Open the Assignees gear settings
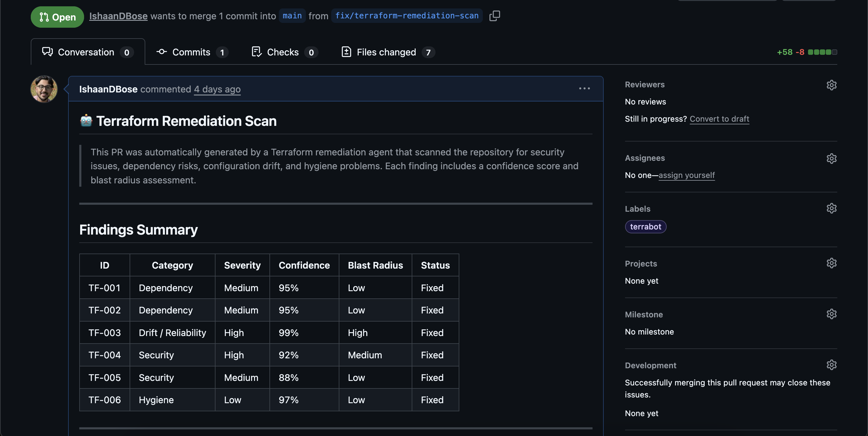The image size is (868, 436). tap(831, 158)
